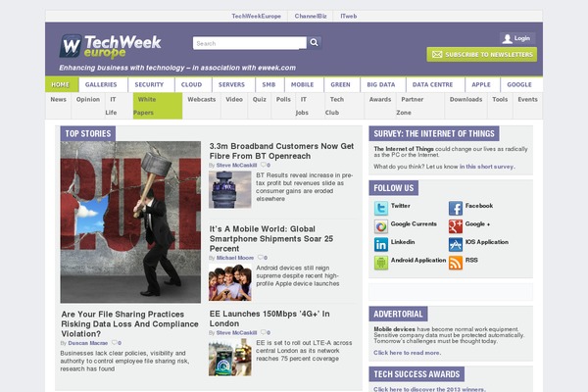The width and height of the screenshot is (588, 392).
Task: Open the Facebook icon
Action: (x=456, y=208)
